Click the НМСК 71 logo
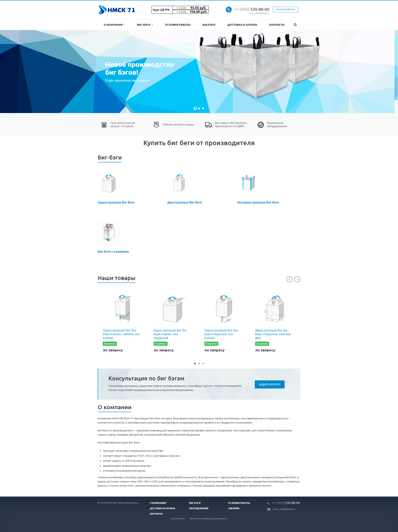398x532 pixels. [x=117, y=10]
